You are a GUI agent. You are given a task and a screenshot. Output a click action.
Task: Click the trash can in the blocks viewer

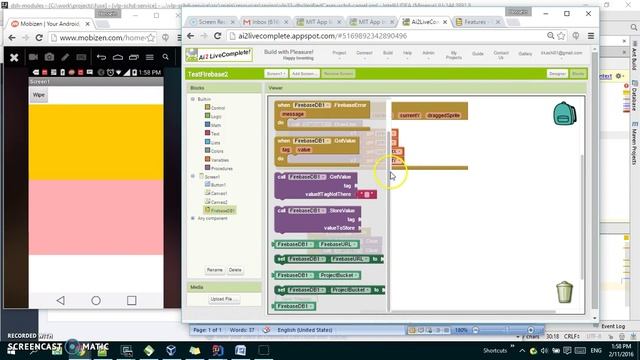pos(564,292)
